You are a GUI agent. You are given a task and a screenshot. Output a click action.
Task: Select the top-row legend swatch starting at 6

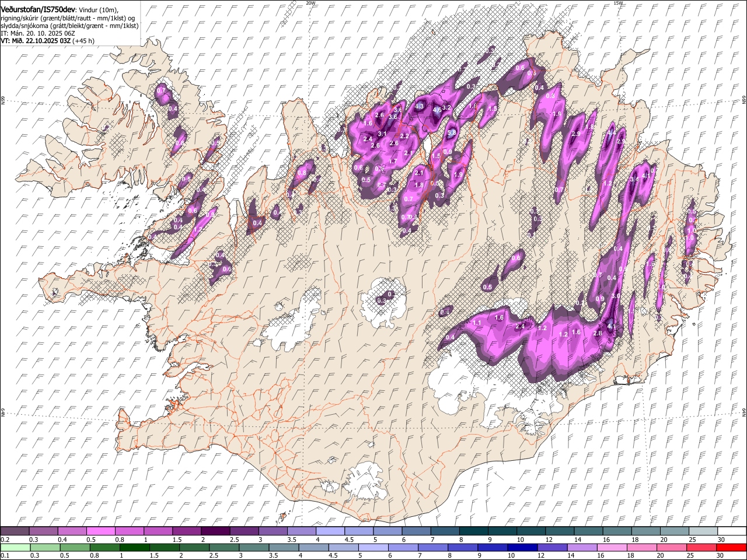pyautogui.click(x=416, y=531)
